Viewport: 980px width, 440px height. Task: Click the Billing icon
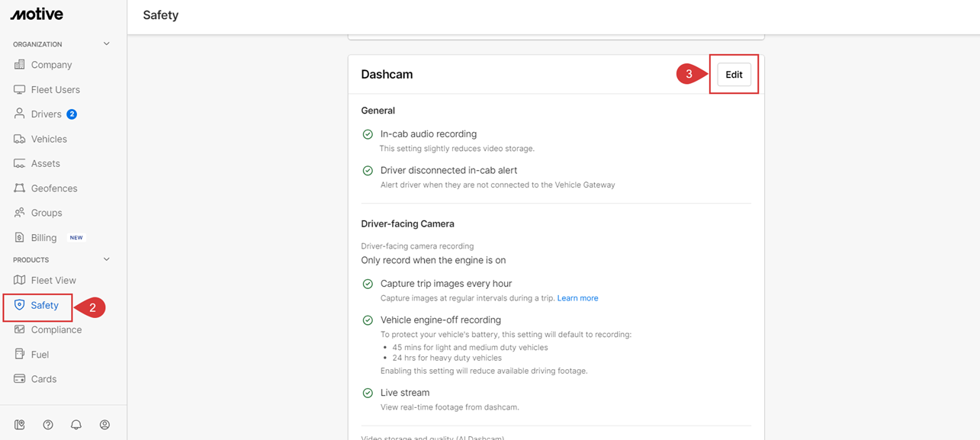click(20, 237)
